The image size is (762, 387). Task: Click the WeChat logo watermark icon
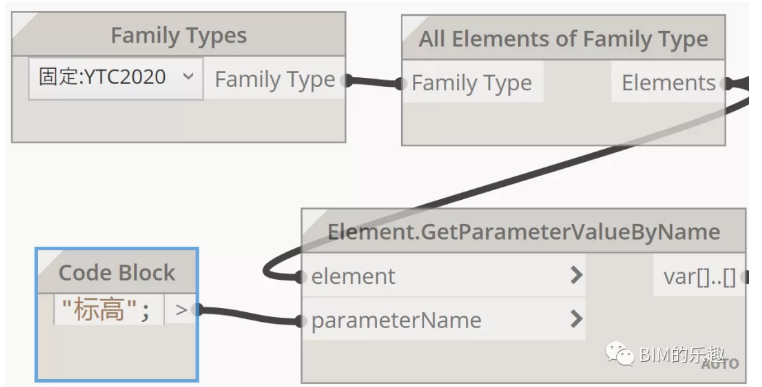619,353
